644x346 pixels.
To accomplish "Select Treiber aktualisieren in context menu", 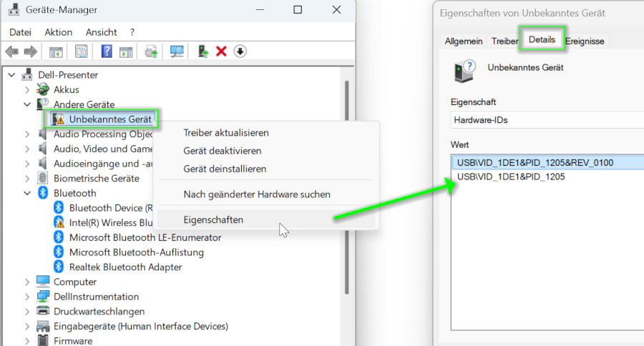I will click(x=225, y=133).
